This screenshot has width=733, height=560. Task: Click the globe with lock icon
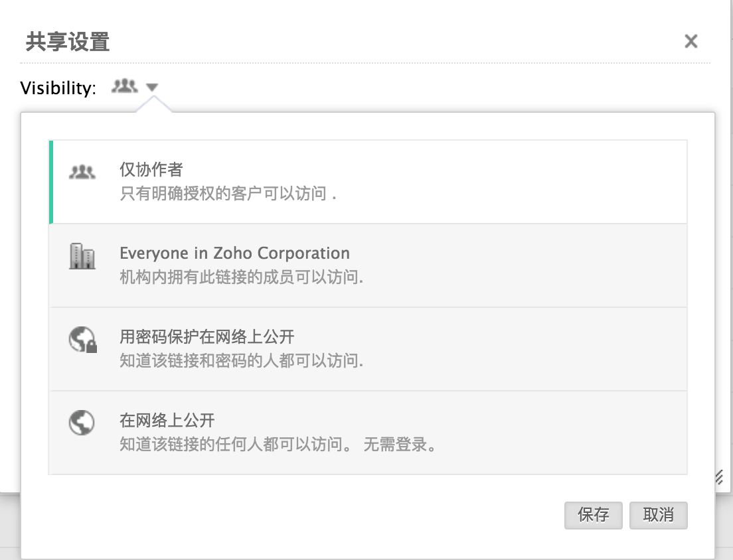pos(83,340)
